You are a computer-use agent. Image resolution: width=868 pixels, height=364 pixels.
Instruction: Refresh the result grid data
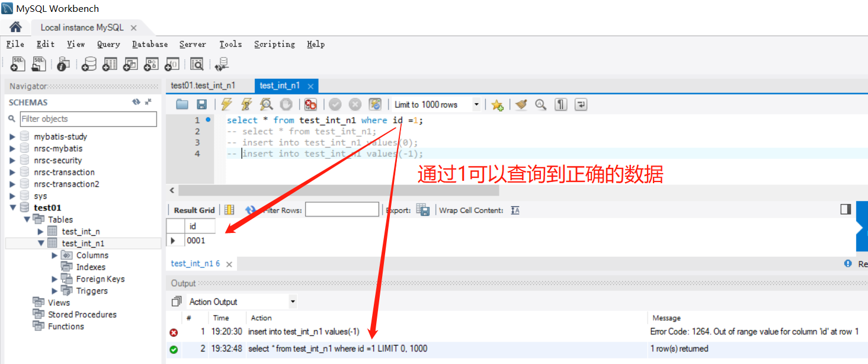(250, 210)
